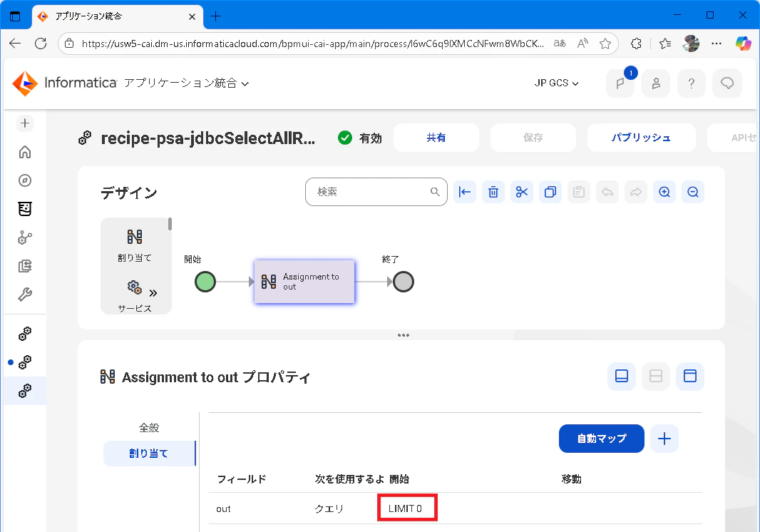Open the Bundles icon in sidebar
Viewport: 760px width, 532px height.
(x=25, y=209)
